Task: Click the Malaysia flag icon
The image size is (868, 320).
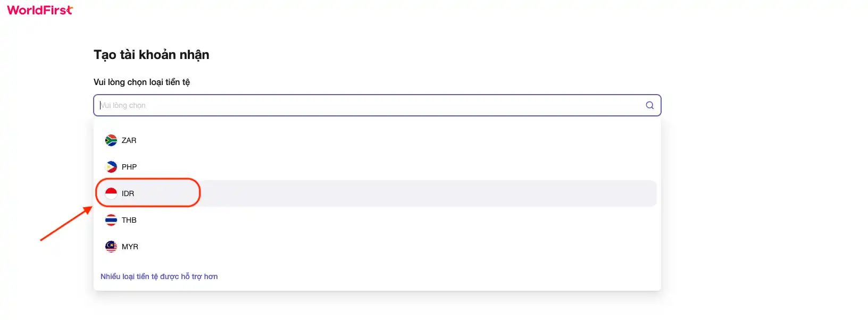Action: 111,247
